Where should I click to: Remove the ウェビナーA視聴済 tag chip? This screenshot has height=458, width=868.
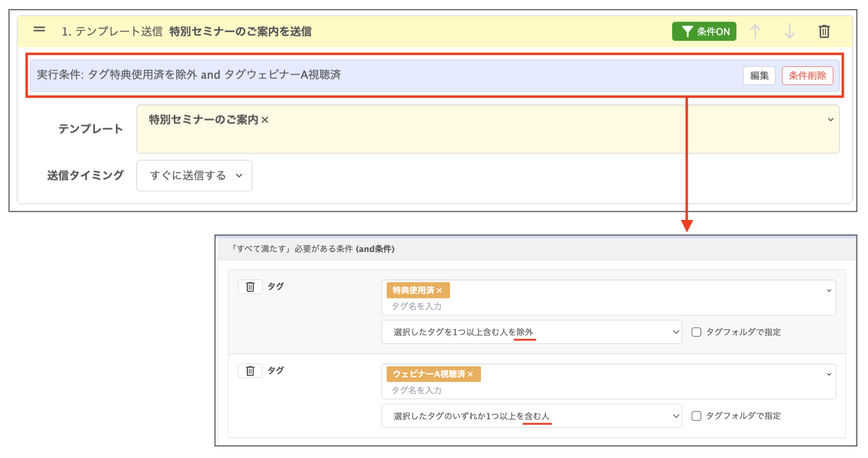tap(470, 374)
